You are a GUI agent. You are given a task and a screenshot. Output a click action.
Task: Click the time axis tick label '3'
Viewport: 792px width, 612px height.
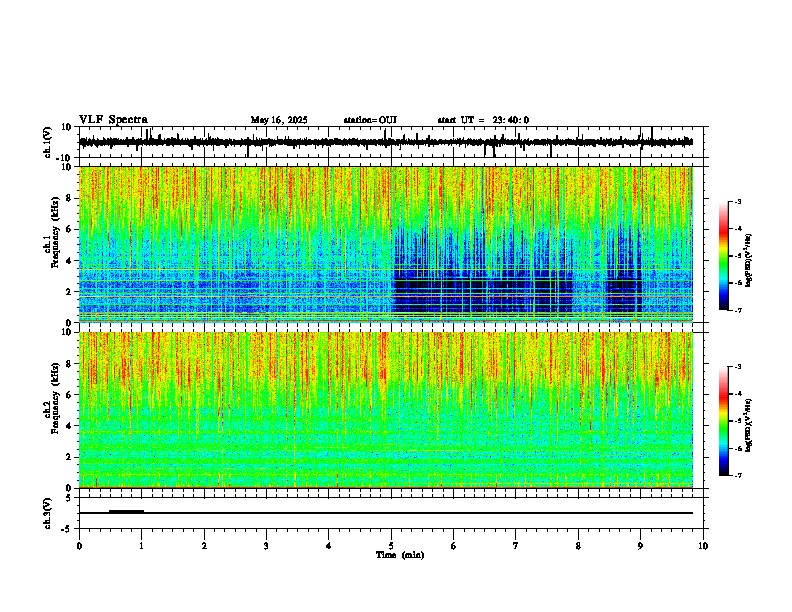click(266, 546)
